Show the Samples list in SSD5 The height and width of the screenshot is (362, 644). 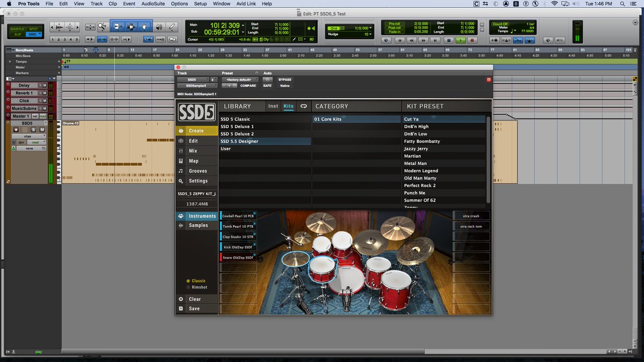(198, 225)
